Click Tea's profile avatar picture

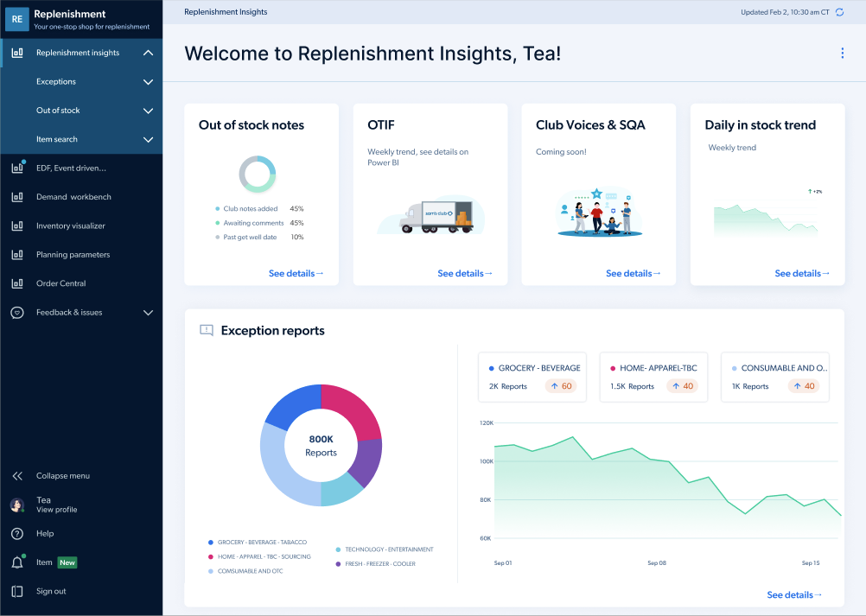pos(17,505)
